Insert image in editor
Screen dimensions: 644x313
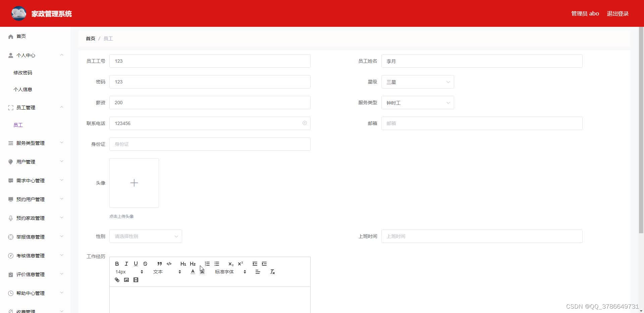[126, 280]
